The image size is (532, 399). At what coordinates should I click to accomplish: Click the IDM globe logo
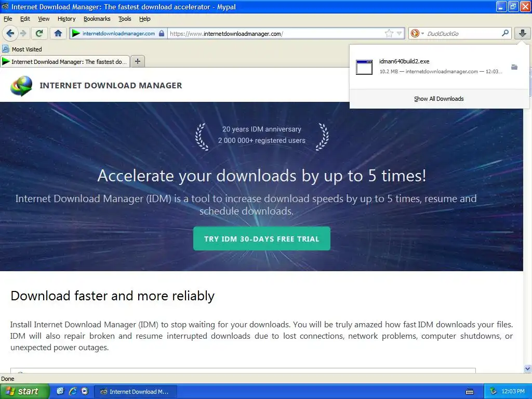(21, 86)
